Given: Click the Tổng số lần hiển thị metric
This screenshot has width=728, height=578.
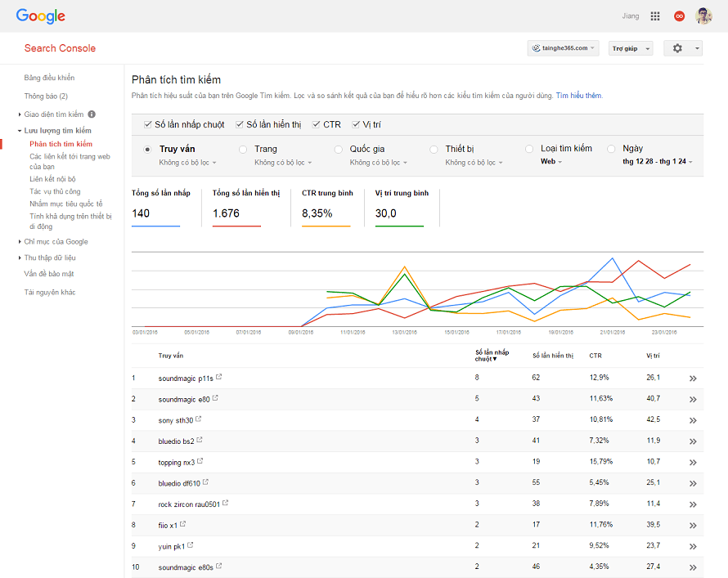Looking at the screenshot, I should (x=246, y=207).
